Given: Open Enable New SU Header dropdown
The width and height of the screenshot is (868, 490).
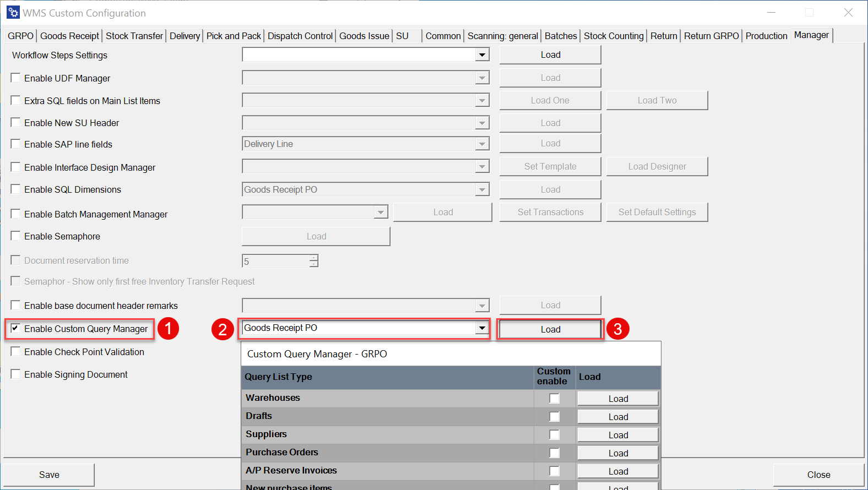Looking at the screenshot, I should tap(482, 123).
